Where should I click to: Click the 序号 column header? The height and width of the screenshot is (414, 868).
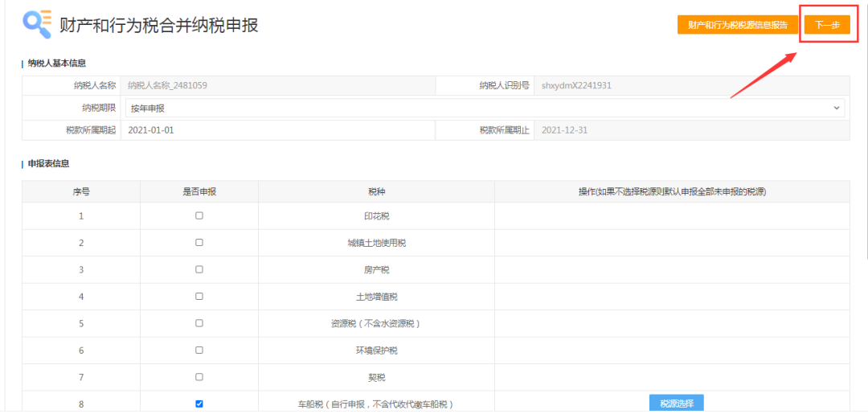click(81, 191)
